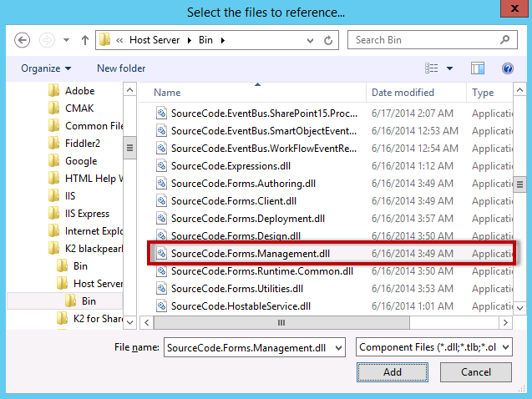Click the change view icon
This screenshot has height=399, width=532.
tap(432, 68)
